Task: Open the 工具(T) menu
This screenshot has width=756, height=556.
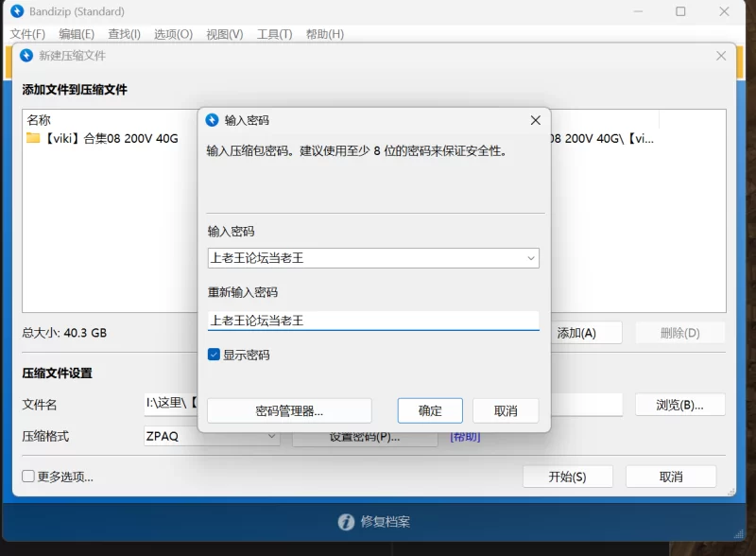Action: (x=274, y=34)
